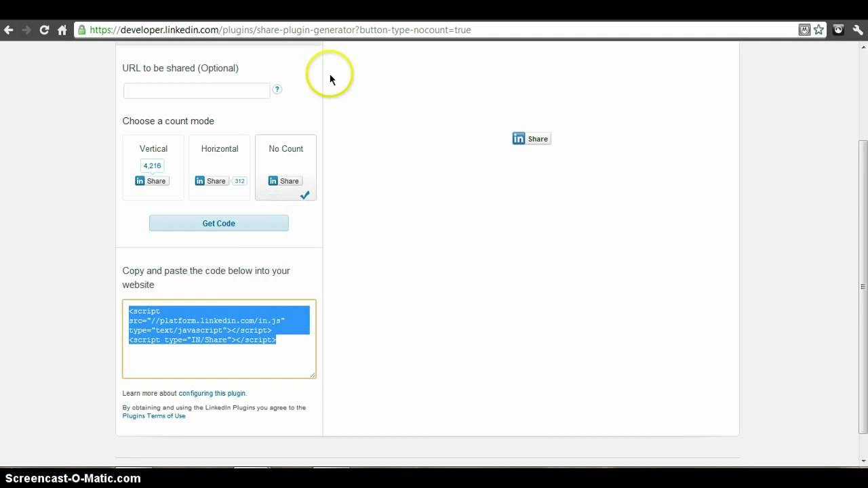Click the Get Code button
The width and height of the screenshot is (868, 488).
(218, 223)
